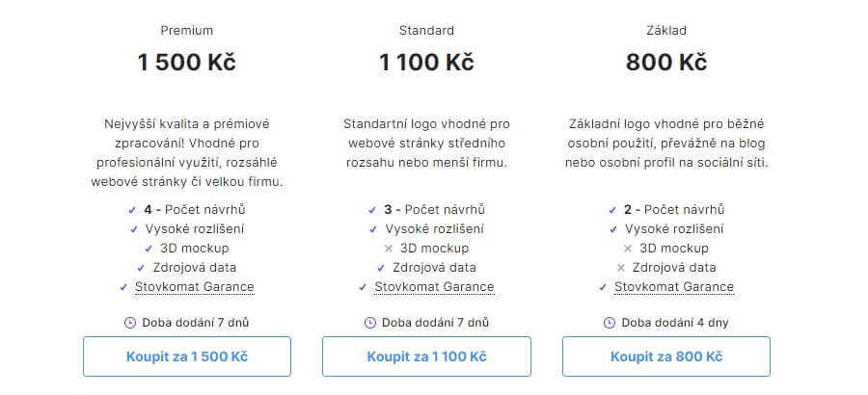Open the Stovkomat Garance link in Standard
The image size is (868, 395).
434,287
